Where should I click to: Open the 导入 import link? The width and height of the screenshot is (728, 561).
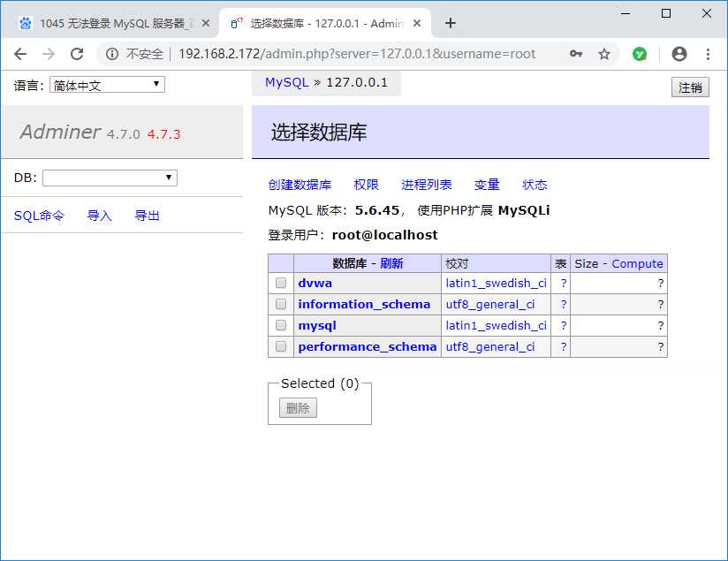[99, 216]
